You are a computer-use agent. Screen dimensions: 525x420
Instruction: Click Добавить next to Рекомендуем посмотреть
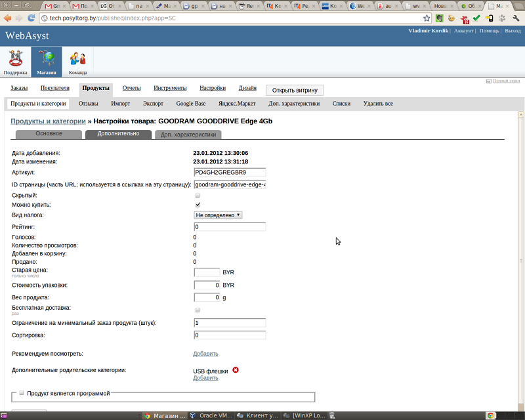[x=205, y=354]
